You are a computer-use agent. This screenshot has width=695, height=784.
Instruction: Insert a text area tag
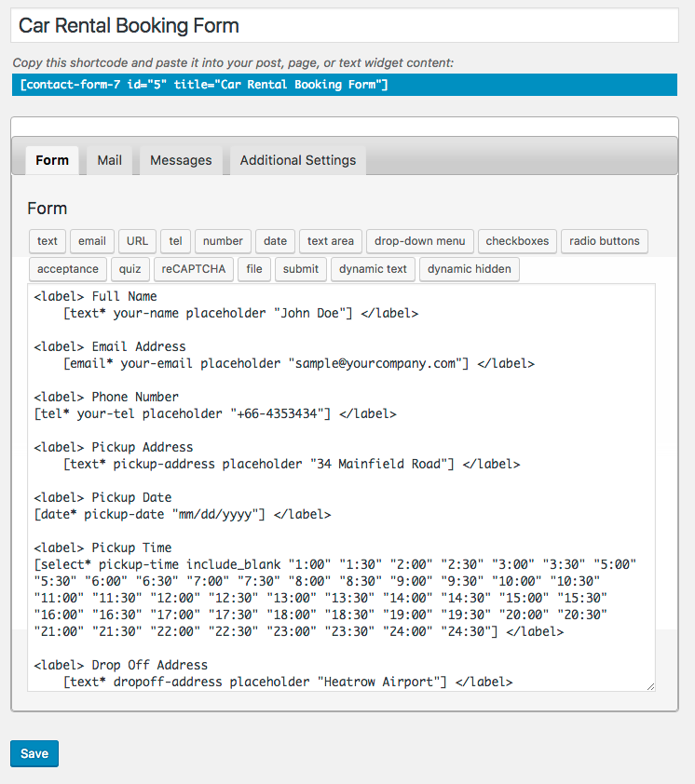tap(330, 241)
